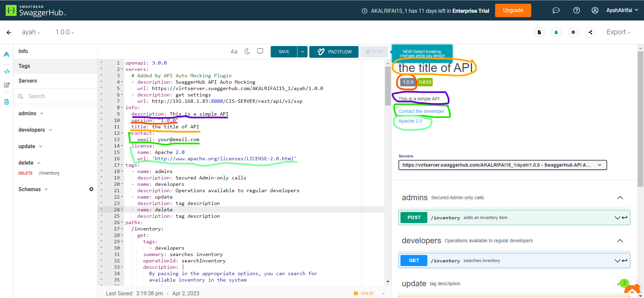Open the code editor sidebar icon
Viewport: 644px width, 298px height.
tap(7, 72)
